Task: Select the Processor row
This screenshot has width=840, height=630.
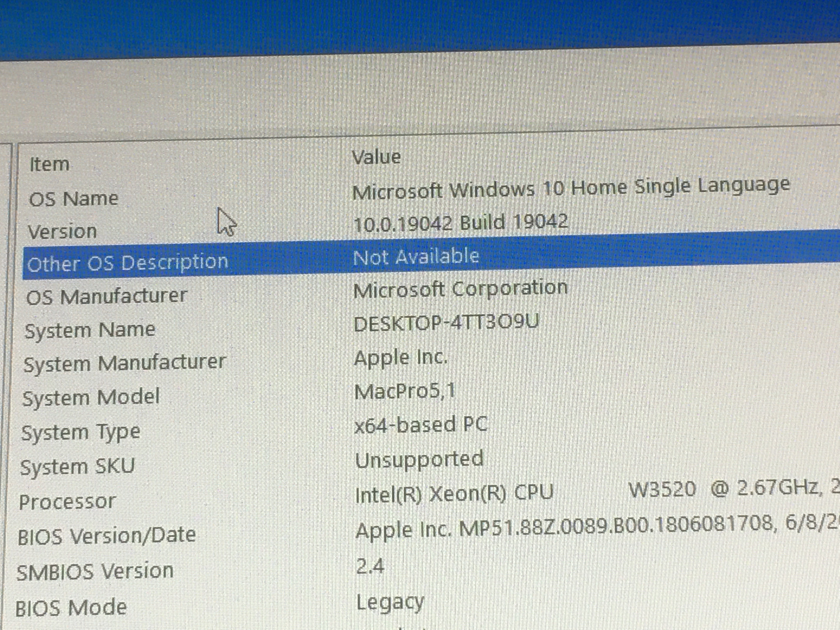Action: click(x=67, y=502)
